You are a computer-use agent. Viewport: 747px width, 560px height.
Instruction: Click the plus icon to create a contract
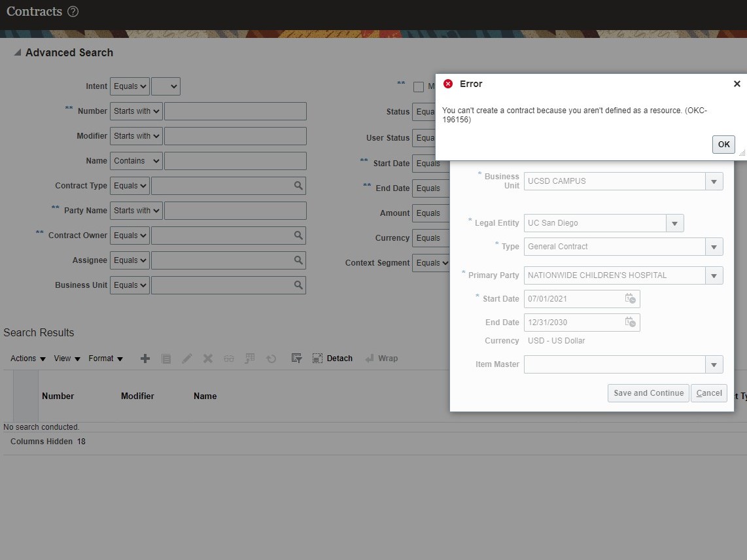tap(145, 359)
